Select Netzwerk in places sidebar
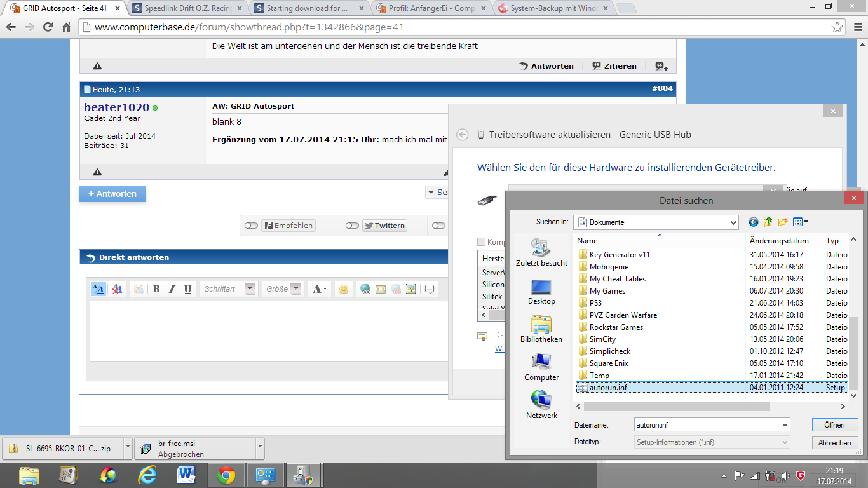This screenshot has width=868, height=488. (541, 405)
